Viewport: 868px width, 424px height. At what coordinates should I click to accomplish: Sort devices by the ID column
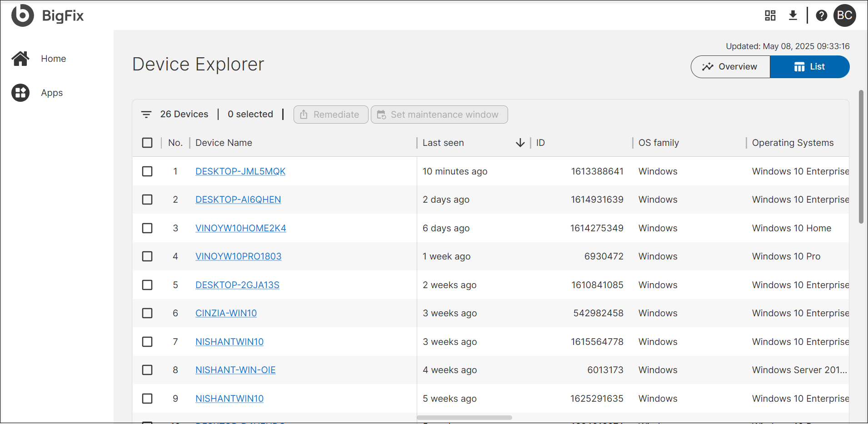pos(540,142)
